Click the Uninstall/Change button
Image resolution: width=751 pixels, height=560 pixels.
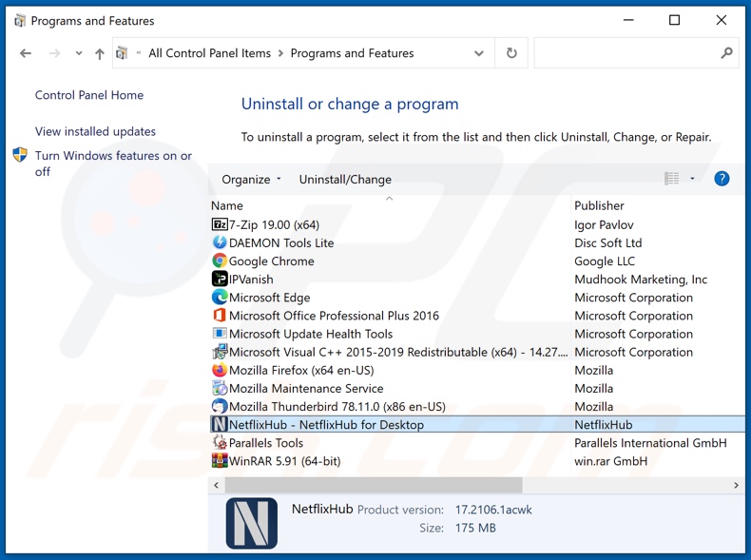[345, 179]
